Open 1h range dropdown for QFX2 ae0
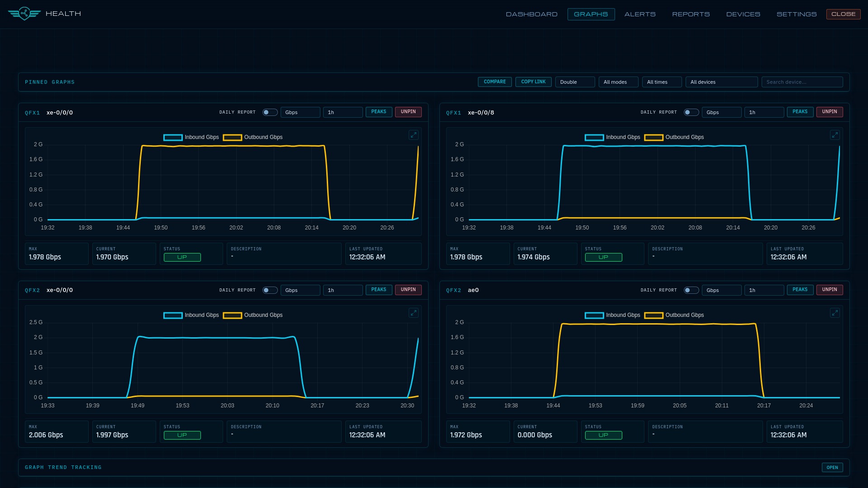 [x=764, y=290]
